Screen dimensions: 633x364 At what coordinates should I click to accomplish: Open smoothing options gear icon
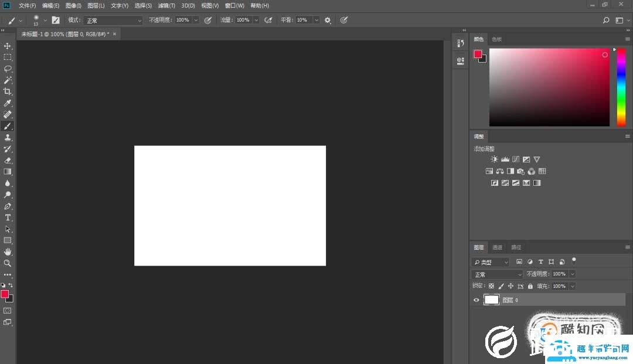[x=328, y=20]
